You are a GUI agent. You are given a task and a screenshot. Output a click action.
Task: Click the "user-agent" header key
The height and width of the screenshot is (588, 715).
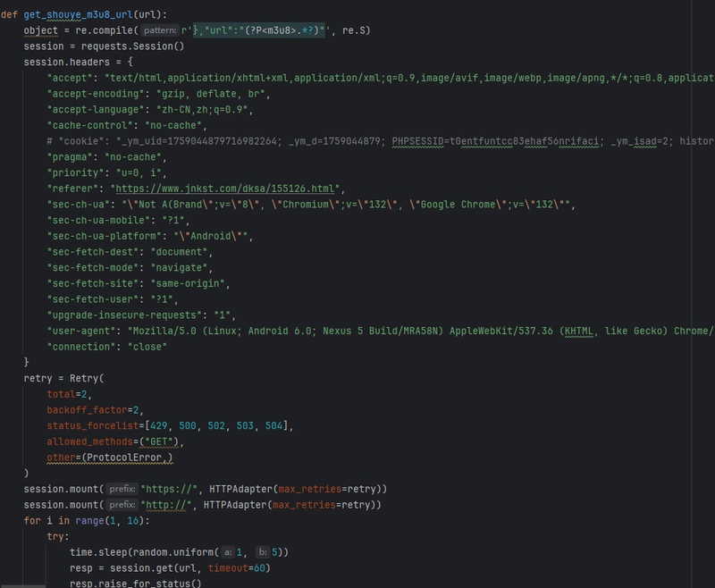84,330
